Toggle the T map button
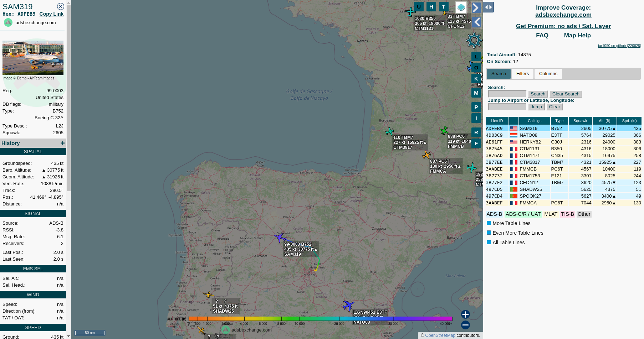This screenshot has width=644, height=339. click(x=444, y=7)
